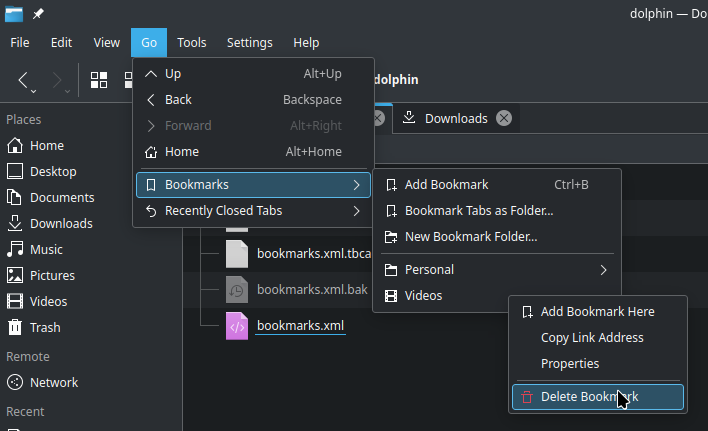
Task: Close the open Go menu
Action: (x=149, y=42)
